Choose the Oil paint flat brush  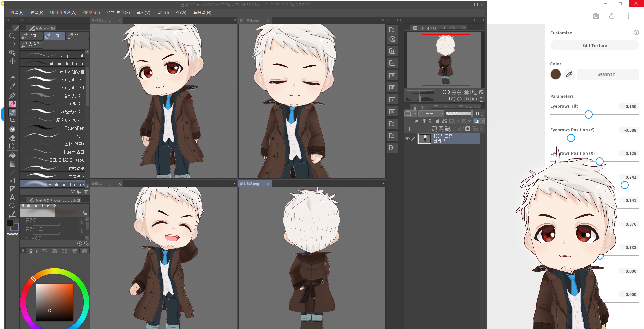52,55
